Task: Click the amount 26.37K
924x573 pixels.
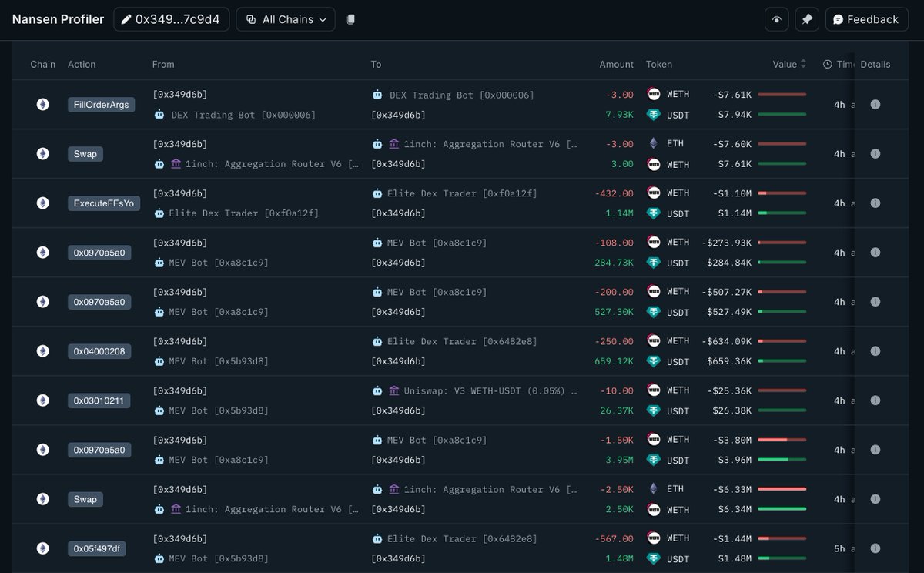Action: (x=617, y=410)
